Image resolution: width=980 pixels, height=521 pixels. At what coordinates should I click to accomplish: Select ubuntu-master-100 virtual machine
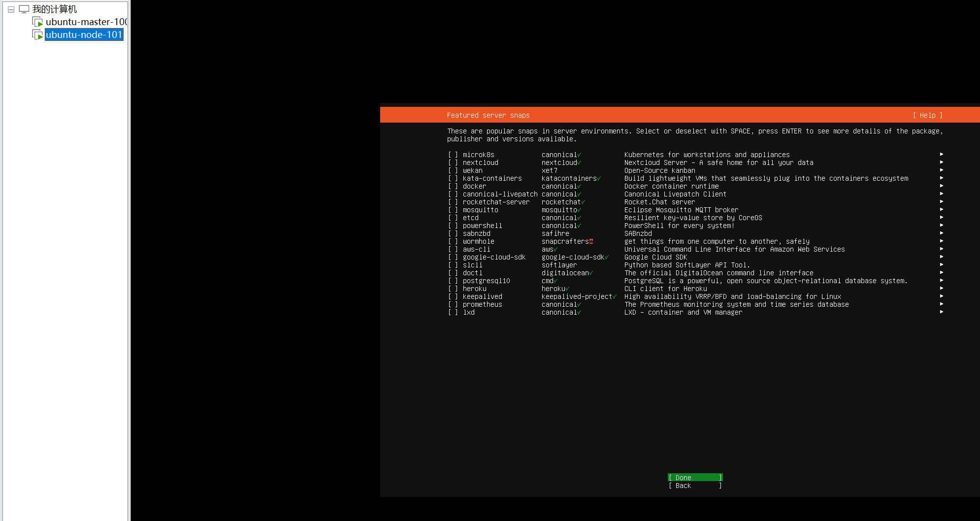coord(86,22)
